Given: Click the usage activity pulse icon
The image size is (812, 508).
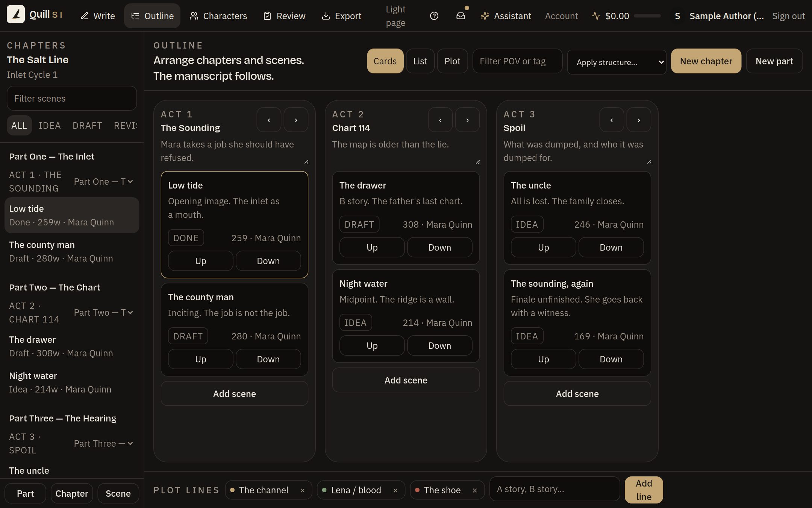Looking at the screenshot, I should [596, 16].
